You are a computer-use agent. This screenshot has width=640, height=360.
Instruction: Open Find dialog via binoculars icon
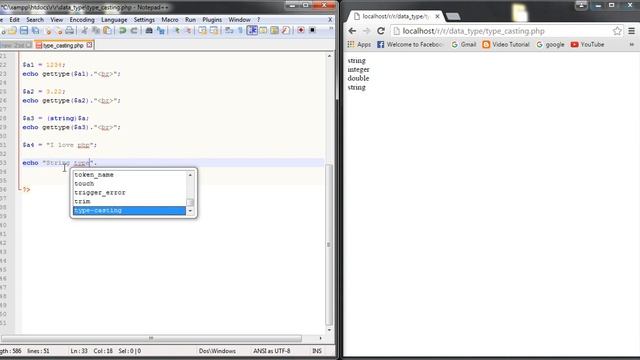click(x=149, y=31)
